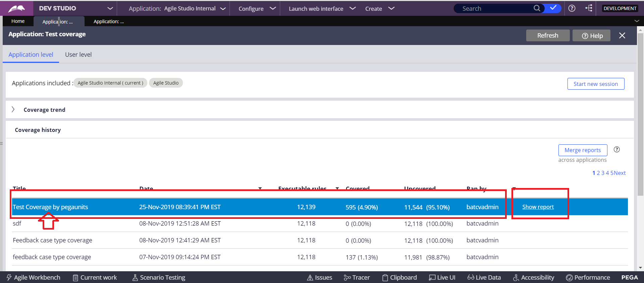Toggle the Live UI tool
Viewport: 644px width, 283px height.
coord(442,277)
